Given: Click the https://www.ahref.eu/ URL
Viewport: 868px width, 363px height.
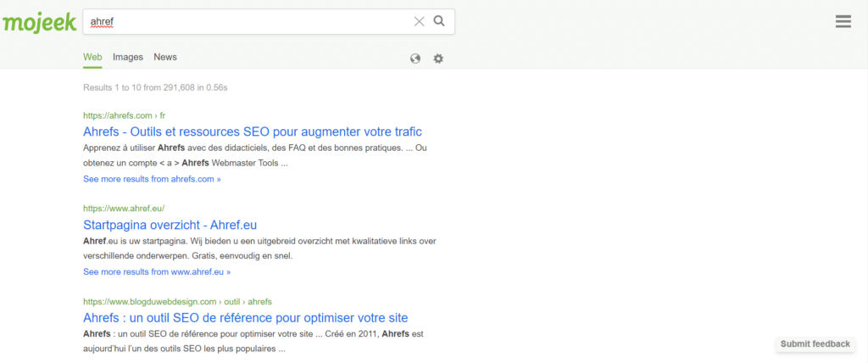Looking at the screenshot, I should [124, 209].
